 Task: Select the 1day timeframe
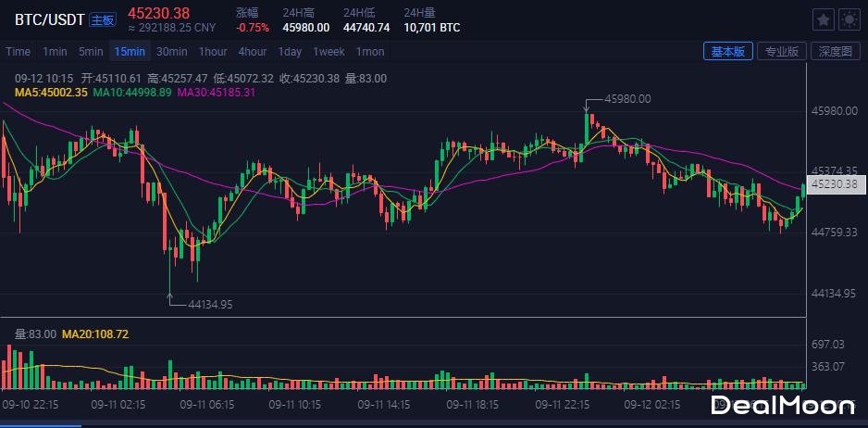tap(291, 52)
